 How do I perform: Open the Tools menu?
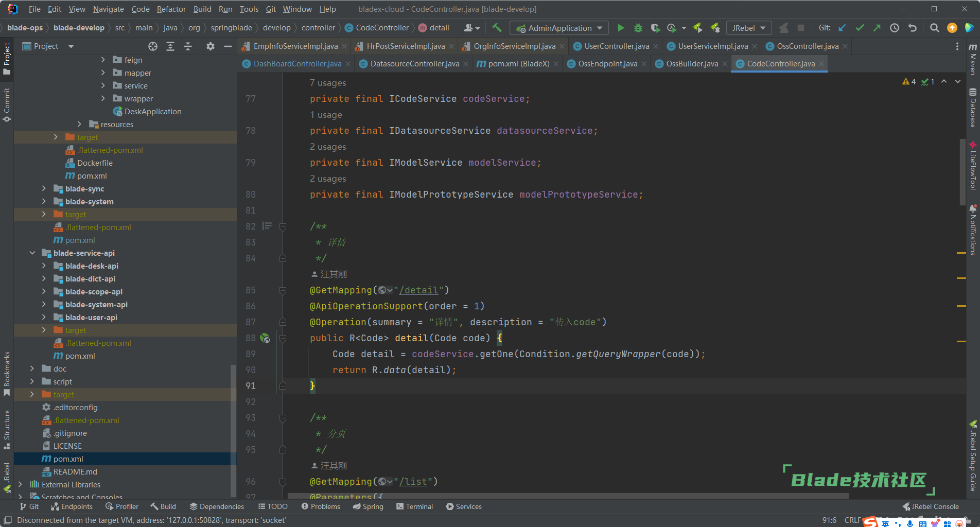click(249, 9)
